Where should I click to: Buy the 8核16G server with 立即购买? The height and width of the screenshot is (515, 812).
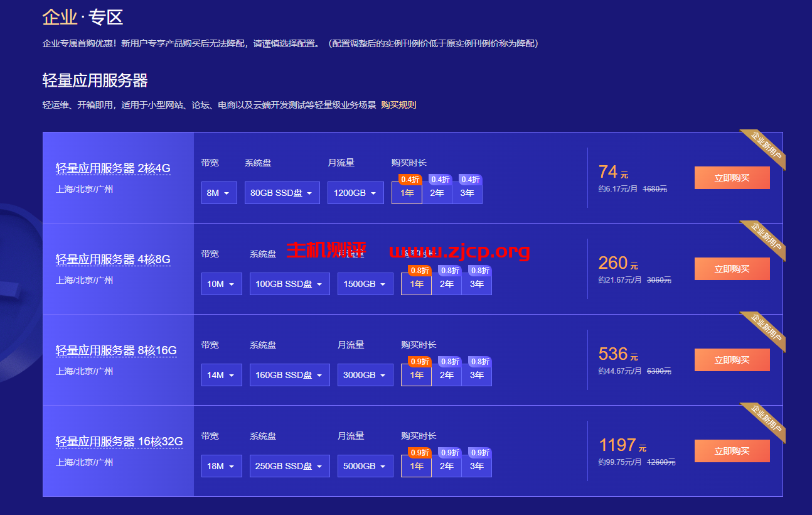tap(732, 360)
